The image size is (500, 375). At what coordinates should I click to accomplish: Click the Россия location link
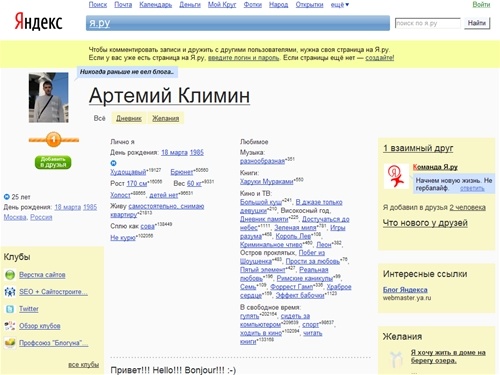[41, 217]
